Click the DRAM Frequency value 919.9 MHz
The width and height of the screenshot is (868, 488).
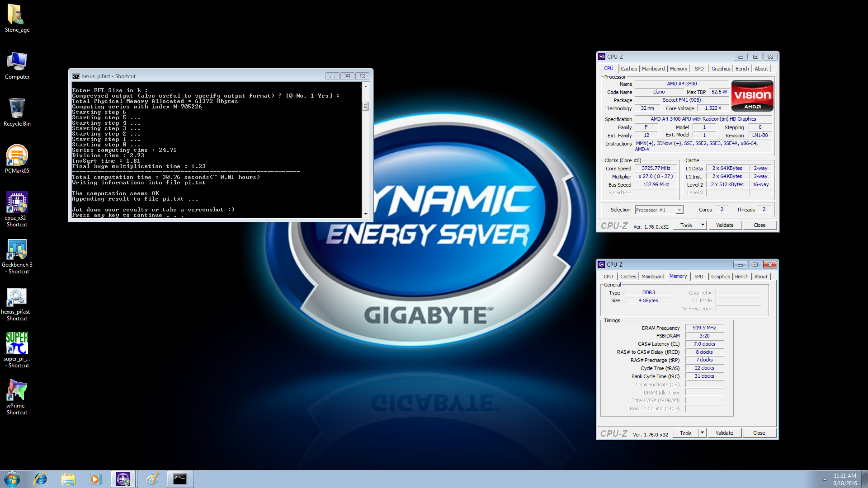(x=704, y=328)
